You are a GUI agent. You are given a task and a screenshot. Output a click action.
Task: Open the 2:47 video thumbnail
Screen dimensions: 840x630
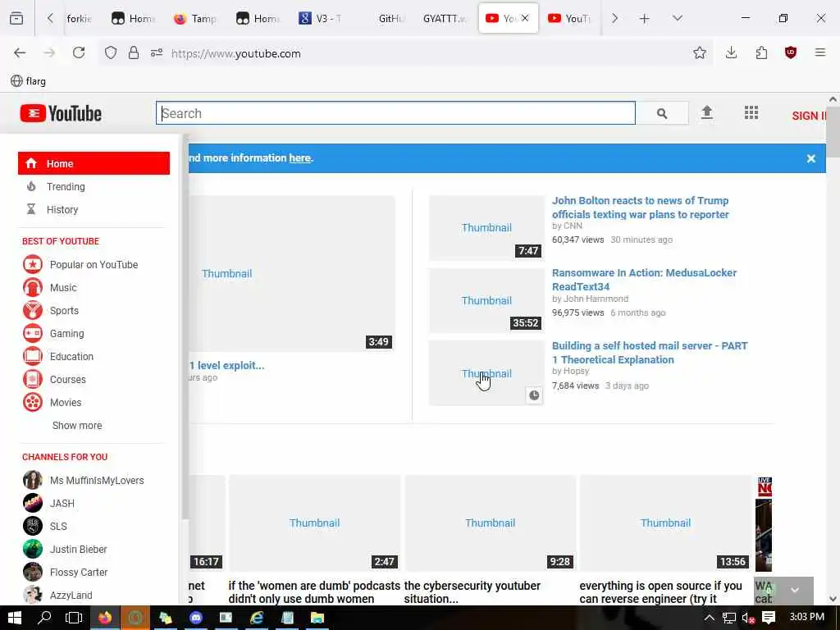click(314, 523)
